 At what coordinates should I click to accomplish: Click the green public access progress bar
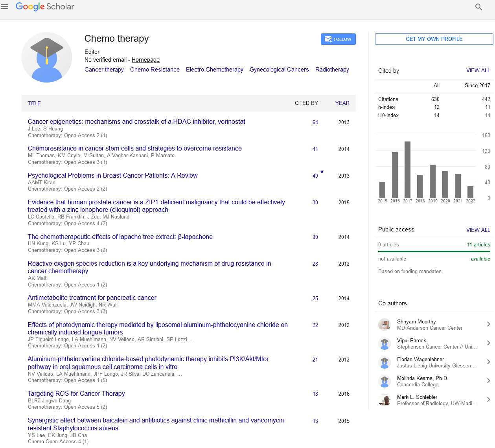(x=434, y=252)
